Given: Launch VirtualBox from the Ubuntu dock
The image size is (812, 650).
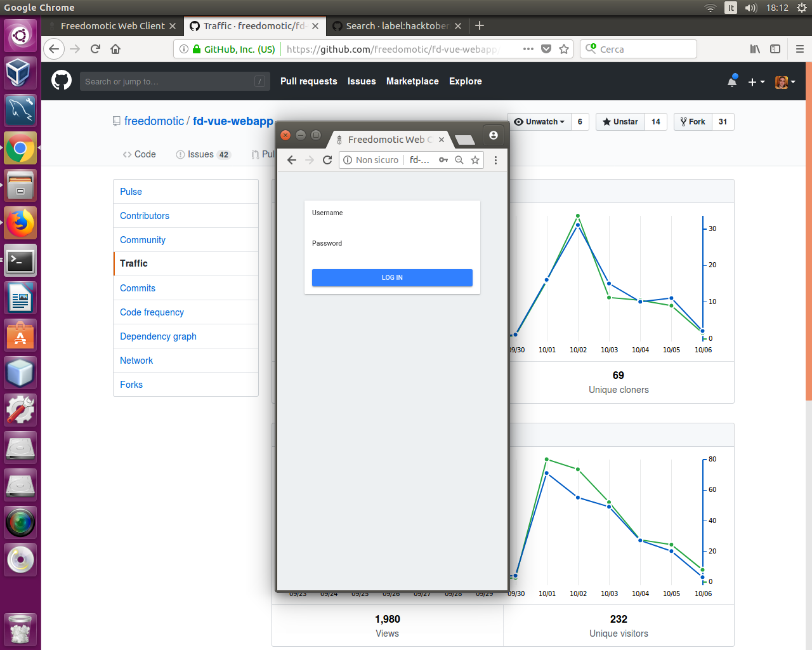Looking at the screenshot, I should point(20,72).
